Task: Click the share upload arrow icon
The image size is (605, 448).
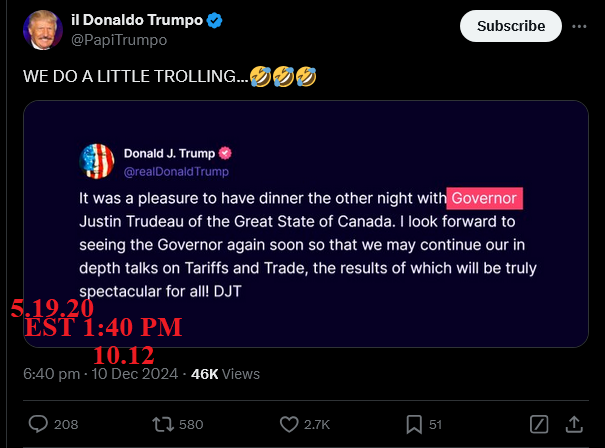Action: (575, 424)
